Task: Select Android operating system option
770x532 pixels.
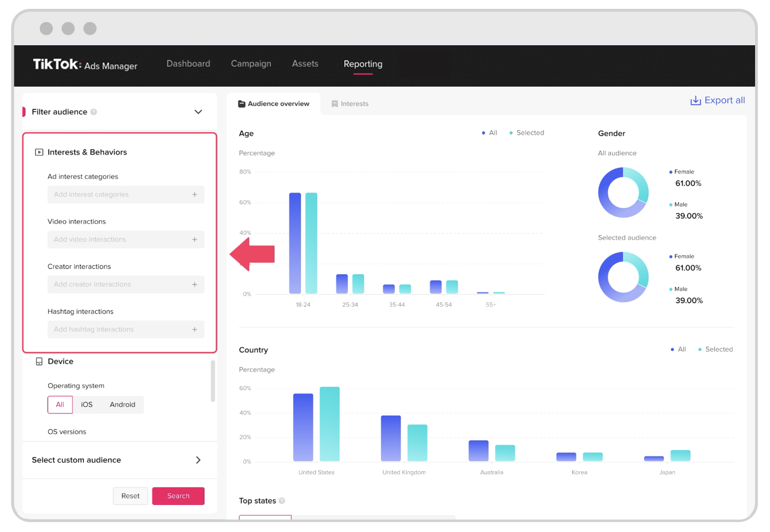Action: pos(123,405)
